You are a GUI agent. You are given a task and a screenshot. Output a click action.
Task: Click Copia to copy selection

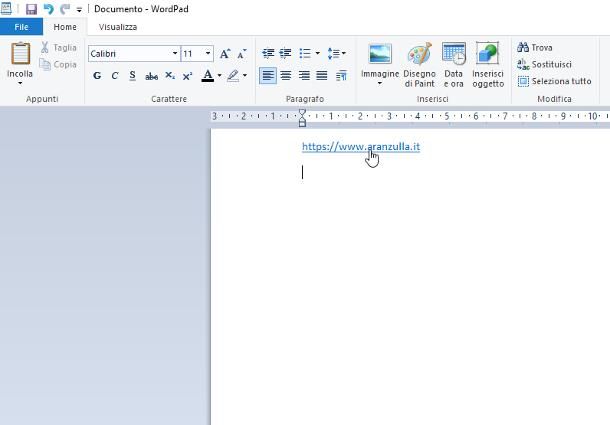[x=58, y=65]
